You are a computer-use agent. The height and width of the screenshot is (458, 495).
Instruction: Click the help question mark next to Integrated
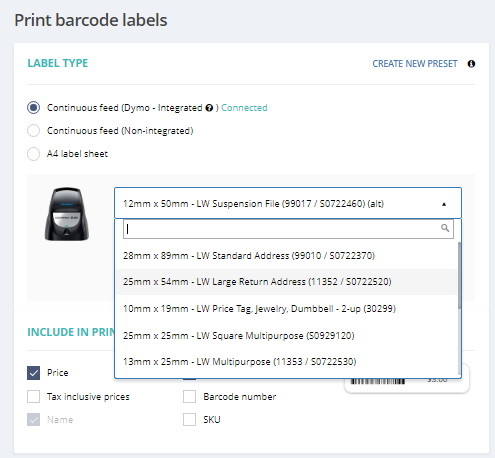click(x=209, y=108)
